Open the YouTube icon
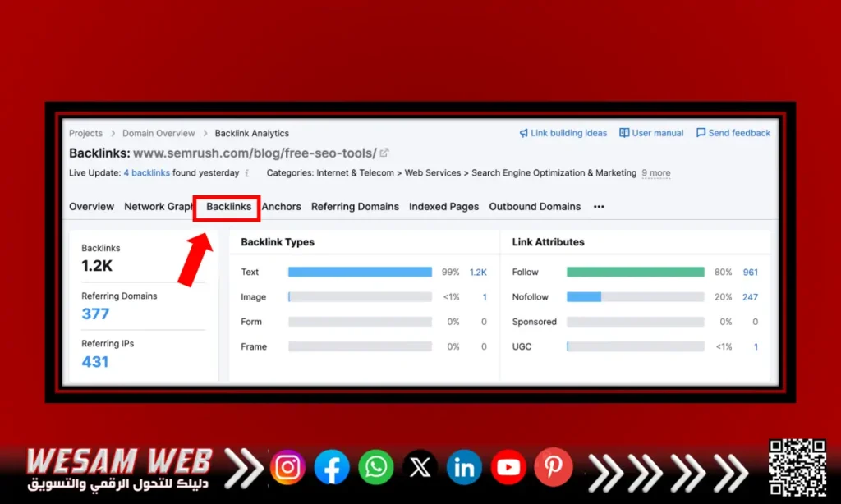 508,467
